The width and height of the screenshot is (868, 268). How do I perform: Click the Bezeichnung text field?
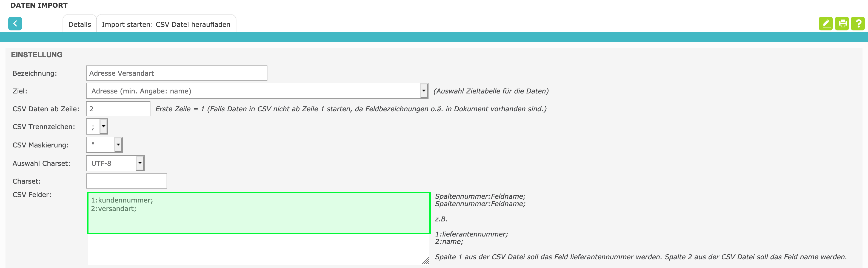tap(176, 73)
